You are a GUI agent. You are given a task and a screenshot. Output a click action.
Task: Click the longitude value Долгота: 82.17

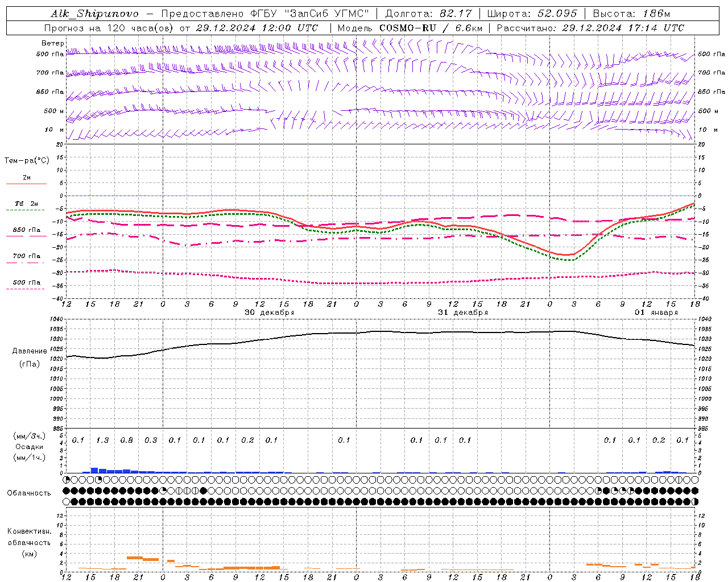tap(429, 14)
